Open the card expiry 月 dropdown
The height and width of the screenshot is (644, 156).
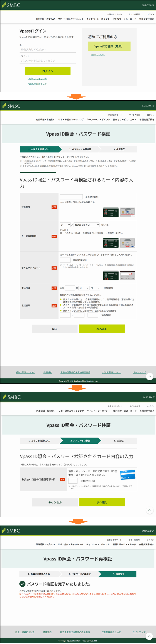pyautogui.click(x=65, y=225)
